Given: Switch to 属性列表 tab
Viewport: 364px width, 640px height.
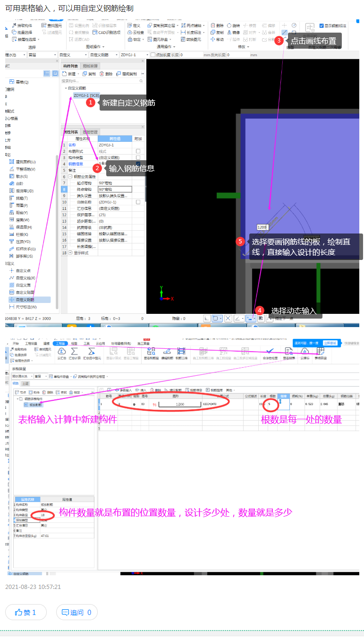Looking at the screenshot, I should click(x=71, y=132).
